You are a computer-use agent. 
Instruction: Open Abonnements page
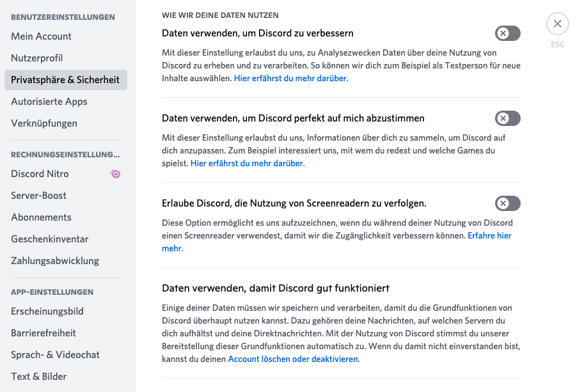click(41, 217)
